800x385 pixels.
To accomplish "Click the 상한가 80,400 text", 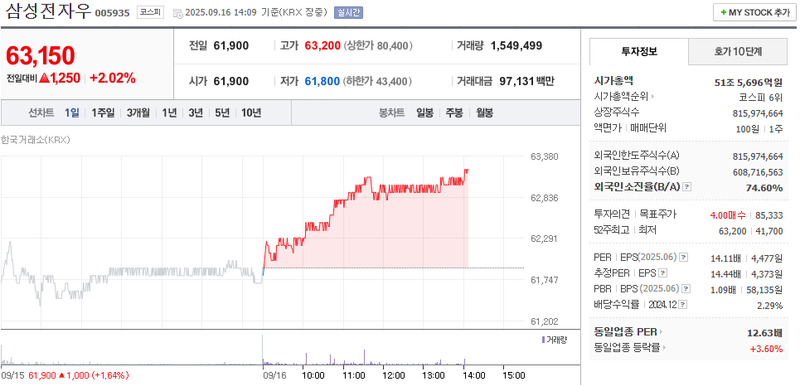I will click(378, 46).
